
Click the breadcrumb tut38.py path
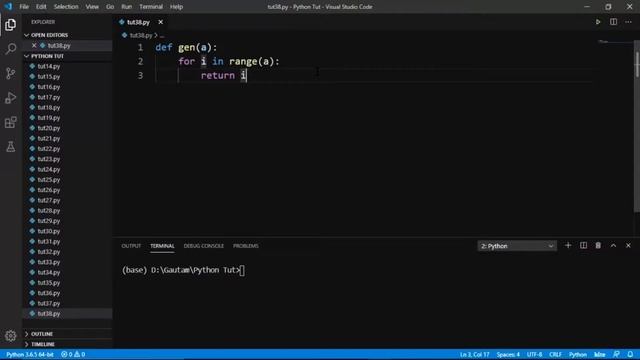coord(141,36)
